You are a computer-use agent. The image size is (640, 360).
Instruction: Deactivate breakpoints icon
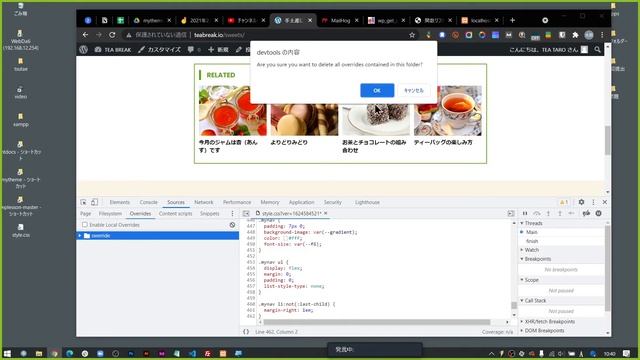point(586,213)
